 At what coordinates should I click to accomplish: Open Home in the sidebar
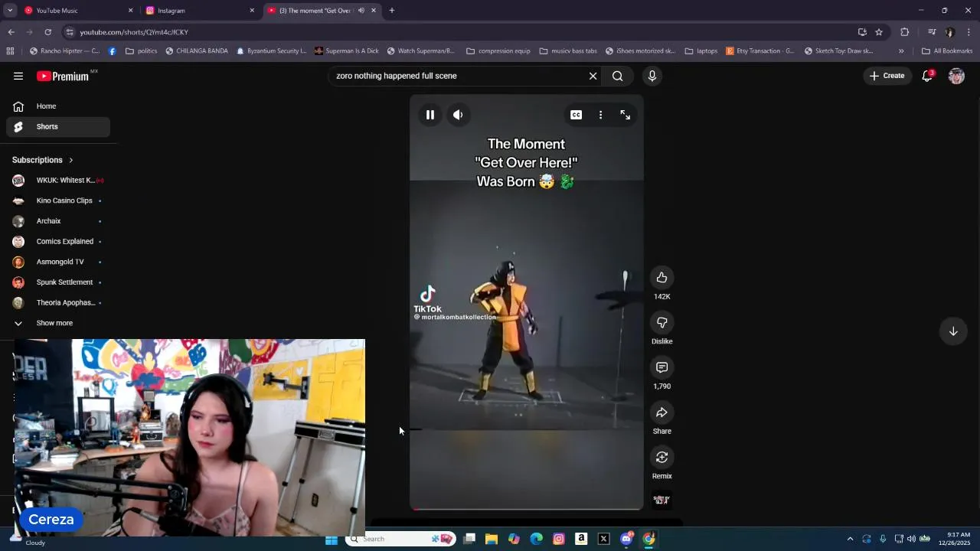[58, 106]
